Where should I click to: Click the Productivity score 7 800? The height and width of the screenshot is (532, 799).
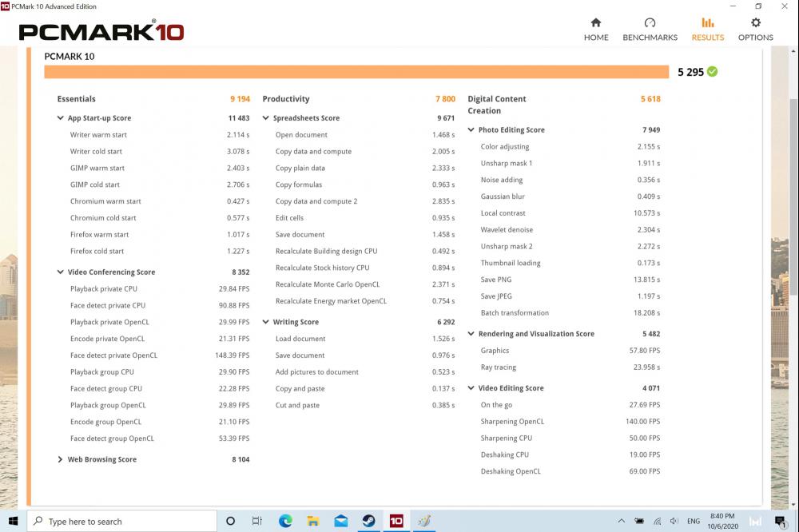pyautogui.click(x=445, y=99)
